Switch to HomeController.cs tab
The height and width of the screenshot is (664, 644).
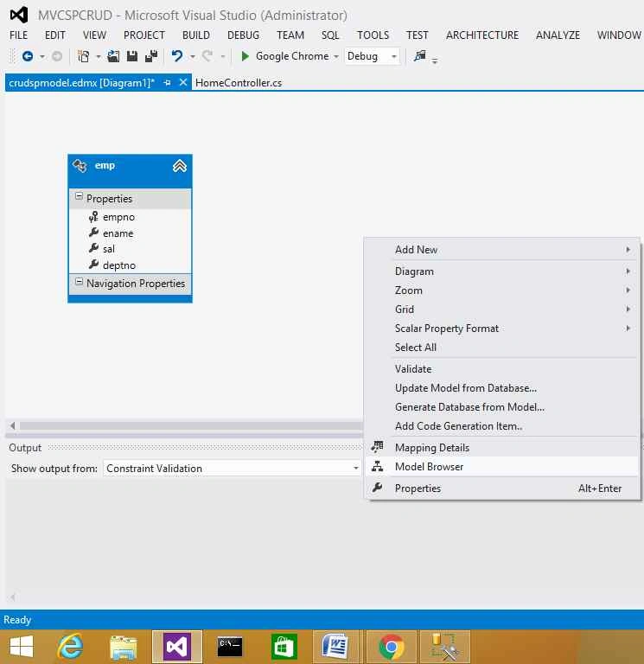[239, 83]
